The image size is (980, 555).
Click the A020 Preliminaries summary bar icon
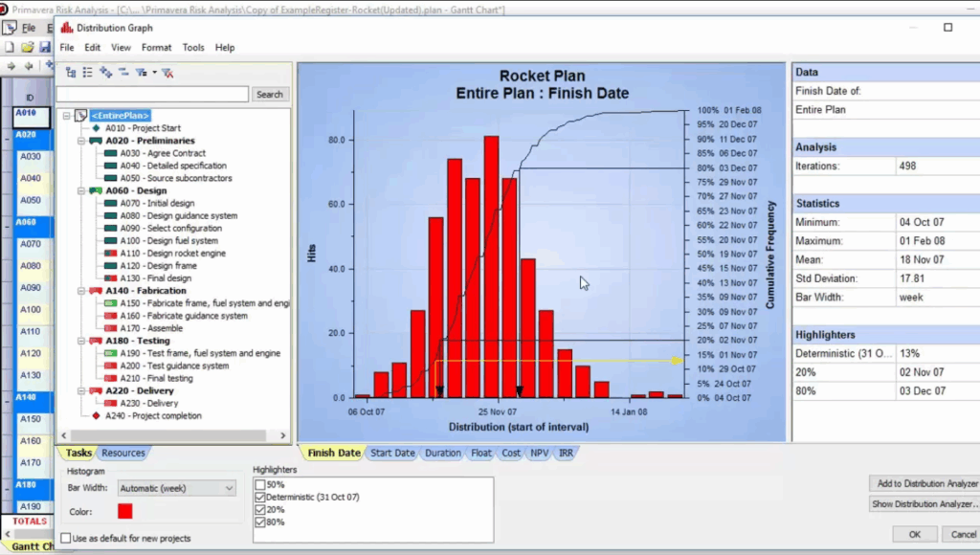(96, 141)
